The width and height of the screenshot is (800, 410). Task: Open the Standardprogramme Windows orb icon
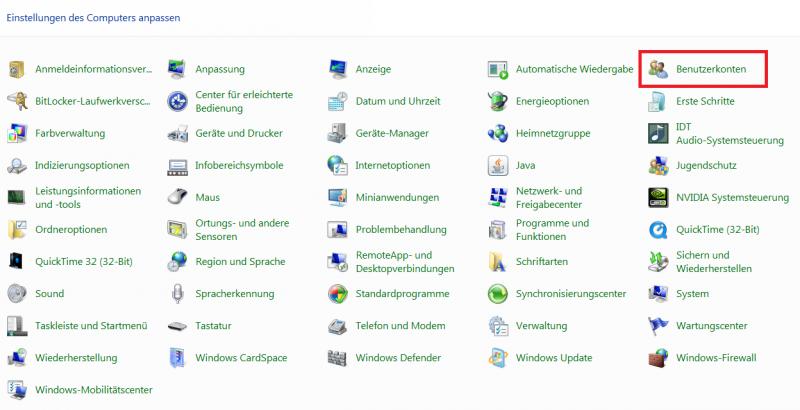click(337, 293)
